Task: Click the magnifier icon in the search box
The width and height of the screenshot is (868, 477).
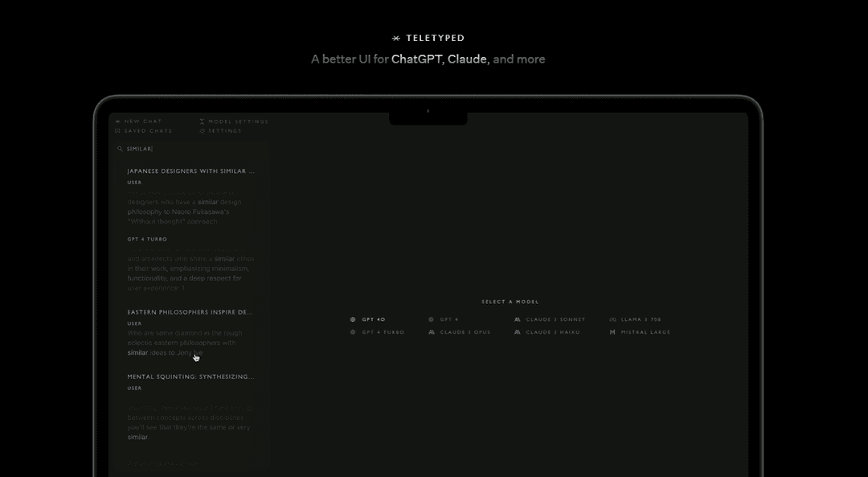Action: click(120, 149)
